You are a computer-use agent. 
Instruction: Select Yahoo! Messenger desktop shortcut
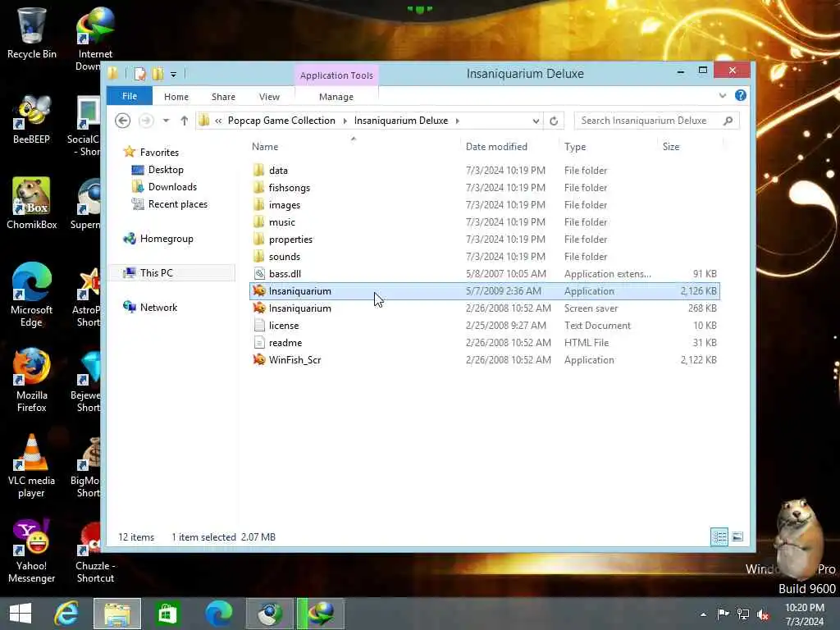(x=31, y=551)
